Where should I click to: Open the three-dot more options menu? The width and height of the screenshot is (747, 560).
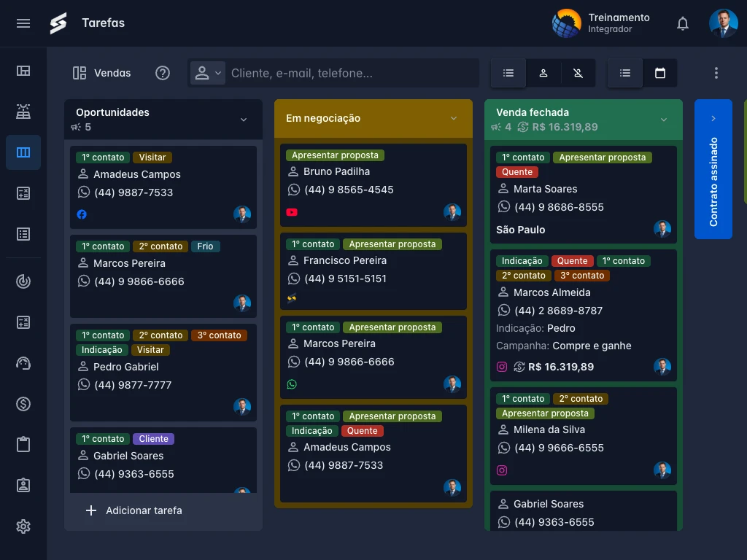(x=716, y=73)
